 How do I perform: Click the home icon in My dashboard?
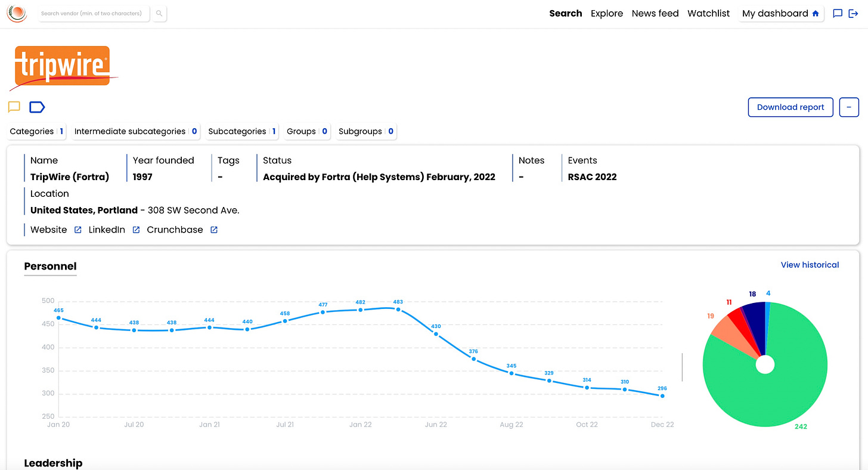pos(816,13)
